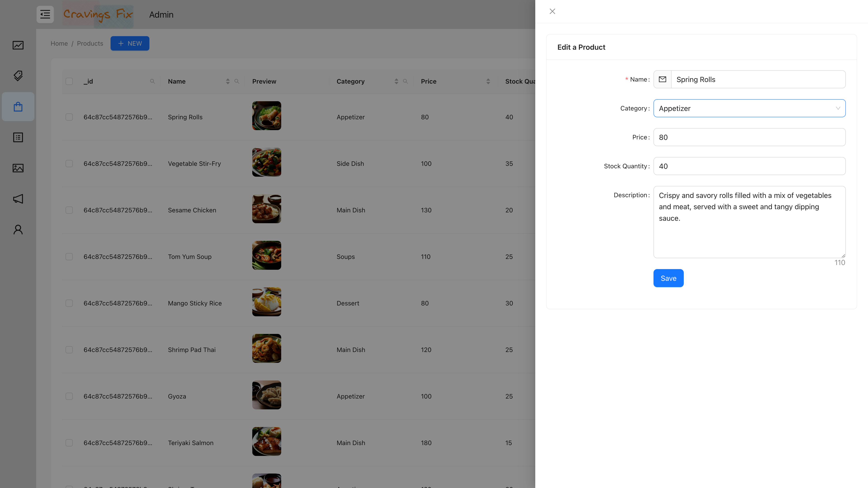The image size is (868, 488).
Task: Collapse the sidebar menu toggle icon
Action: pyautogui.click(x=45, y=14)
